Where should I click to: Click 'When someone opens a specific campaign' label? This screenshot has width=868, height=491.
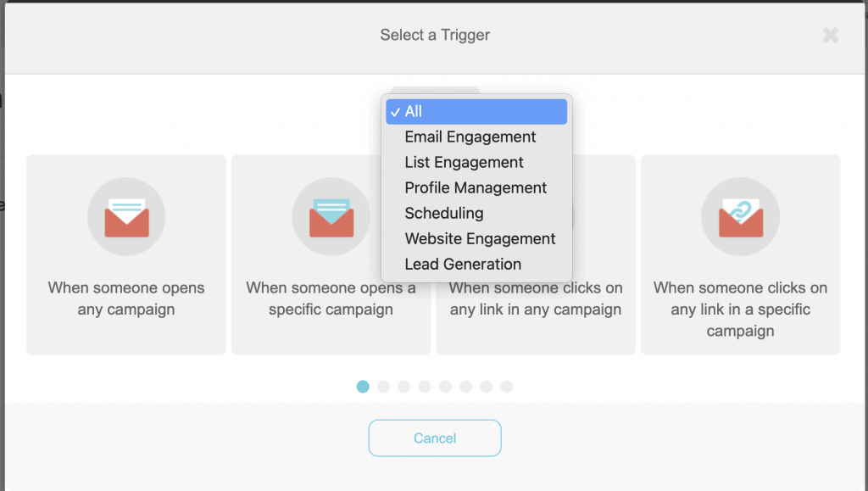tap(331, 299)
